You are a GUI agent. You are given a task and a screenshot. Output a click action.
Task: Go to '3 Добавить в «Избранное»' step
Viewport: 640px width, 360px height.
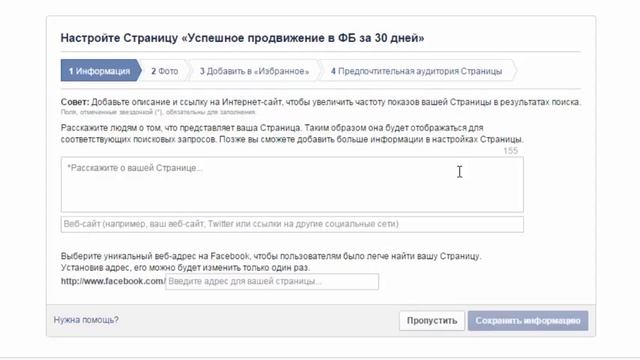click(x=254, y=71)
